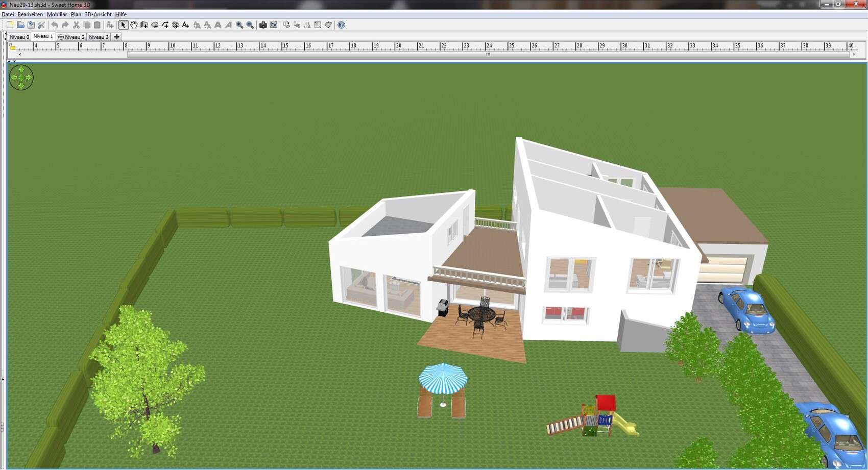The height and width of the screenshot is (470, 868).
Task: Toggle bold text style icon
Action: pos(218,25)
